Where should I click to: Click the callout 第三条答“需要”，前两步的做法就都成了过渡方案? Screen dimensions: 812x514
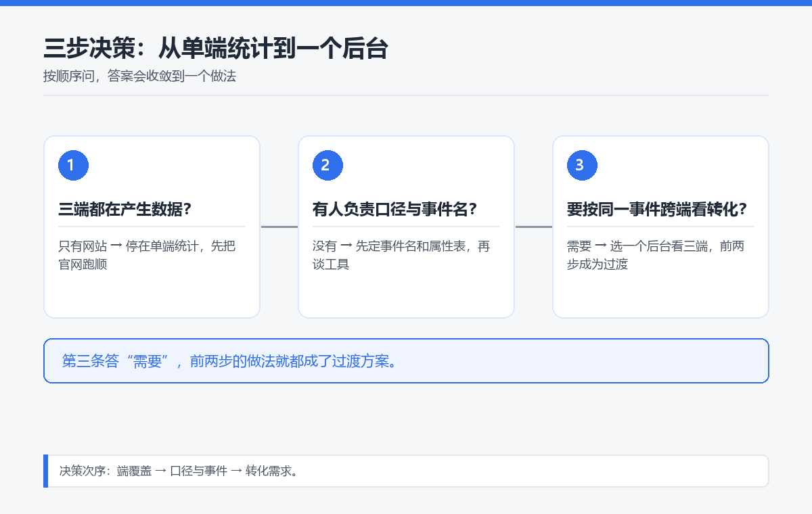point(406,361)
